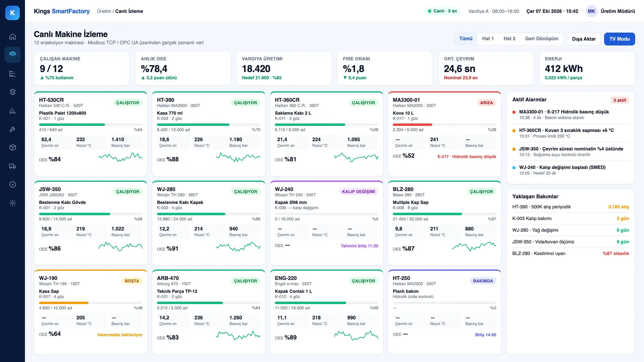Click the KALIP DEĞİŞİMİ badge on WJ-240
644x362 pixels.
pos(358,192)
